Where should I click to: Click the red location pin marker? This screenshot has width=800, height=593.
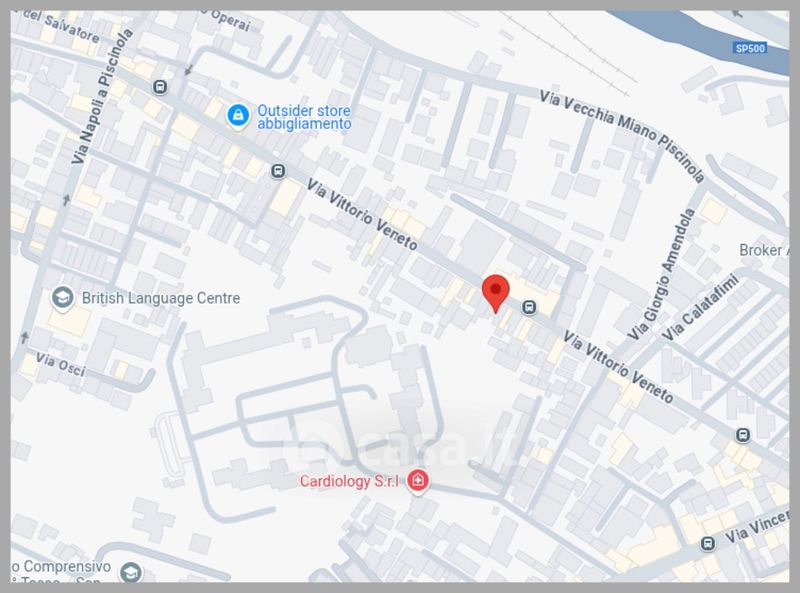[x=495, y=293]
